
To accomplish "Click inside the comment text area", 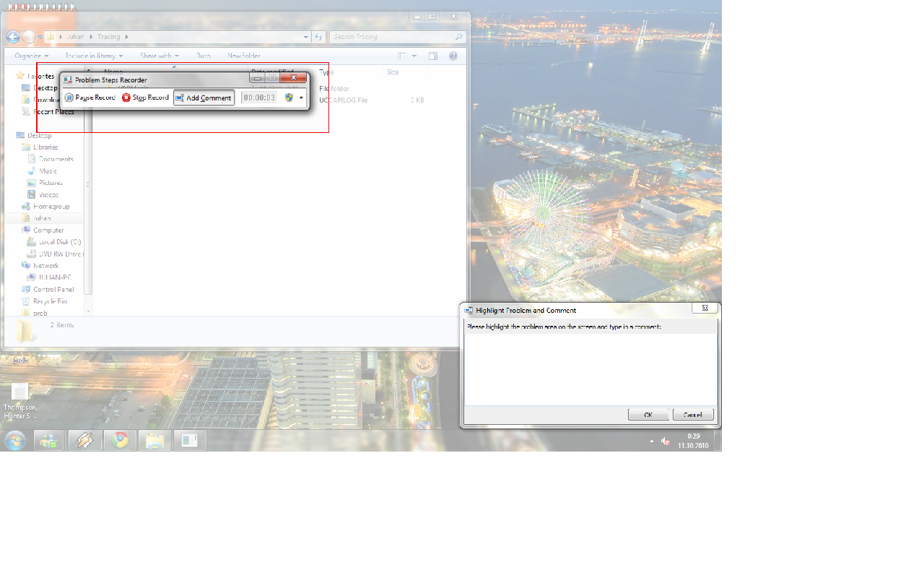I will (590, 368).
